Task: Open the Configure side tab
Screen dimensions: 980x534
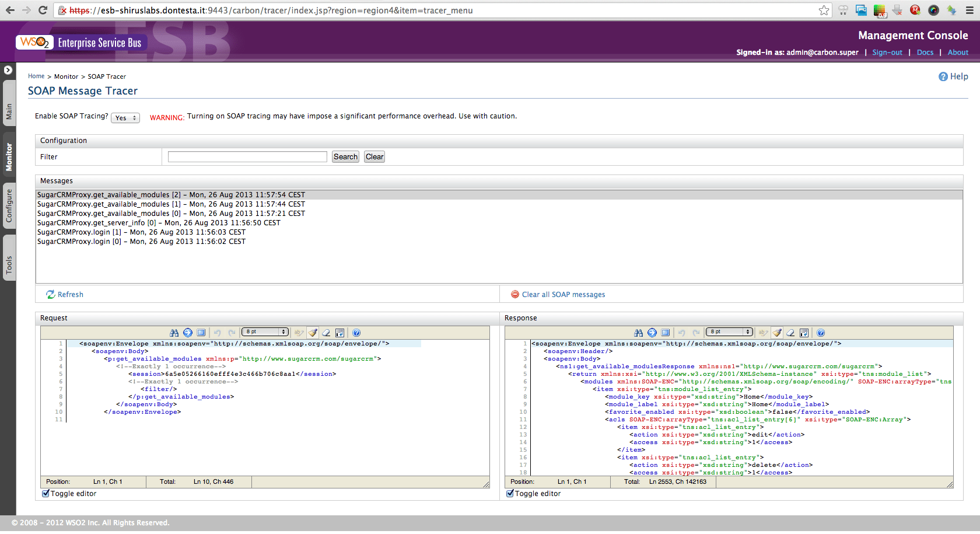Action: coord(9,206)
